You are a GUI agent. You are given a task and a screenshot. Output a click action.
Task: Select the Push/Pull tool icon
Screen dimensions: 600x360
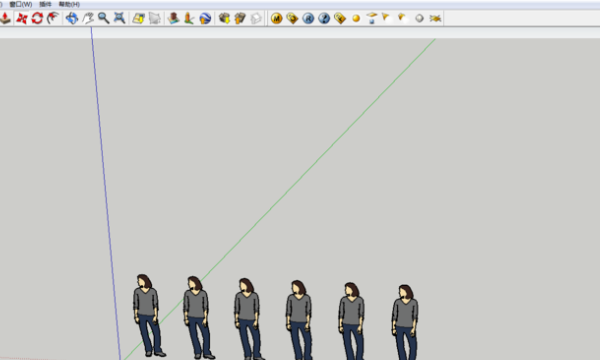pos(5,18)
